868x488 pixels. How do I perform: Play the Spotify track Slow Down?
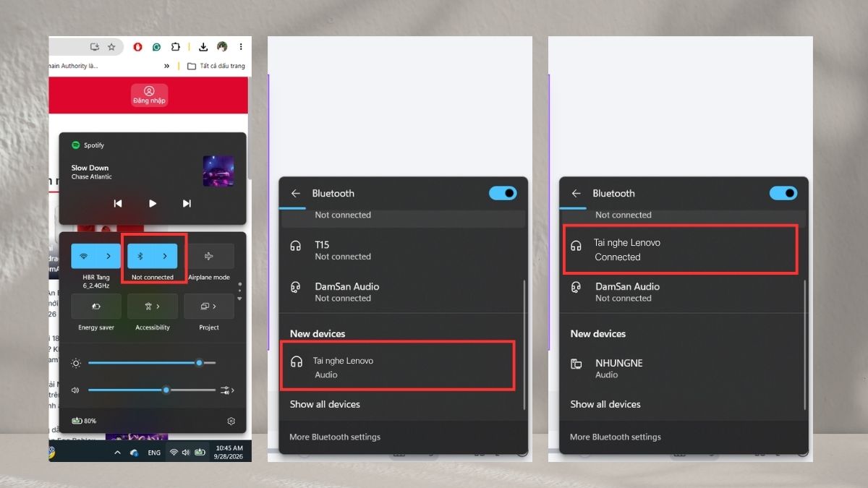pyautogui.click(x=153, y=204)
